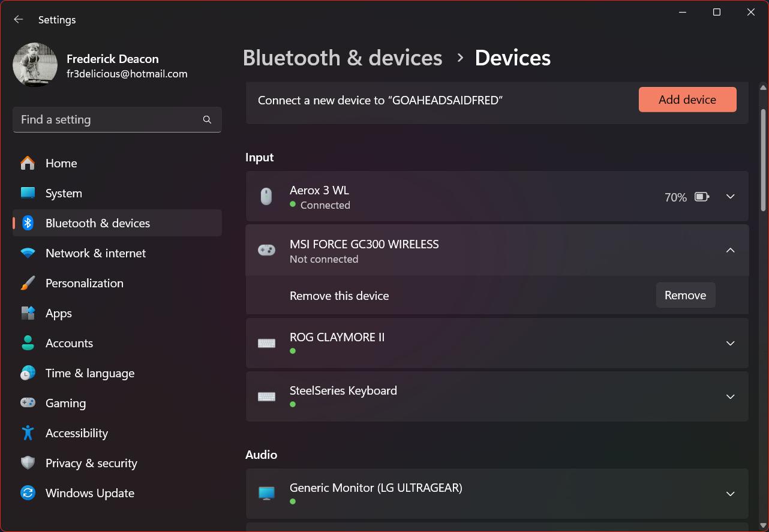The width and height of the screenshot is (769, 532).
Task: Open Apps settings
Action: click(117, 313)
